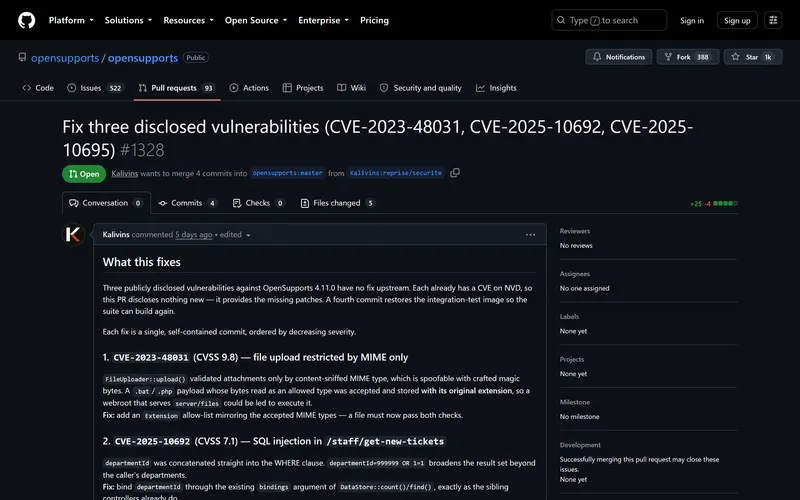Click the CVE-2023-48031 section heading
The width and height of the screenshot is (800, 500).
coord(255,358)
